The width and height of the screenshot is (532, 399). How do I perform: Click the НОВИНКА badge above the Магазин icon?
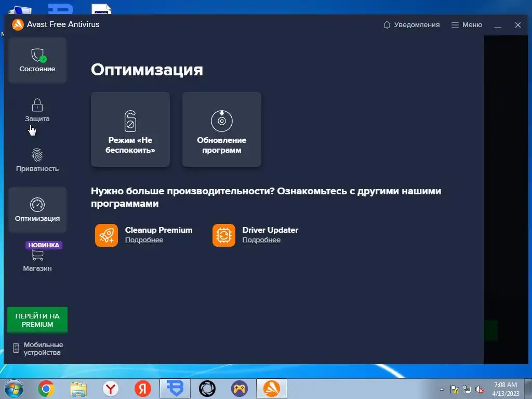point(44,245)
